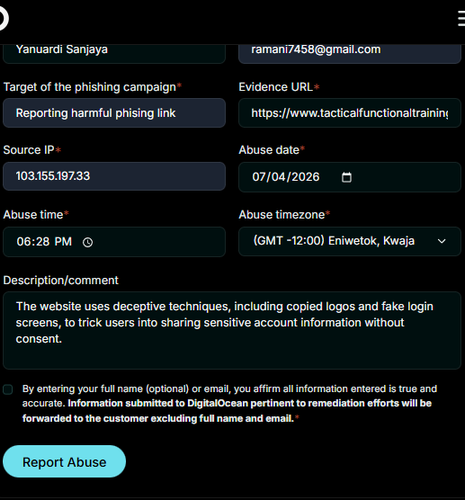Focus the Source IP field 103.155.197.33
This screenshot has height=500, width=465.
[114, 176]
